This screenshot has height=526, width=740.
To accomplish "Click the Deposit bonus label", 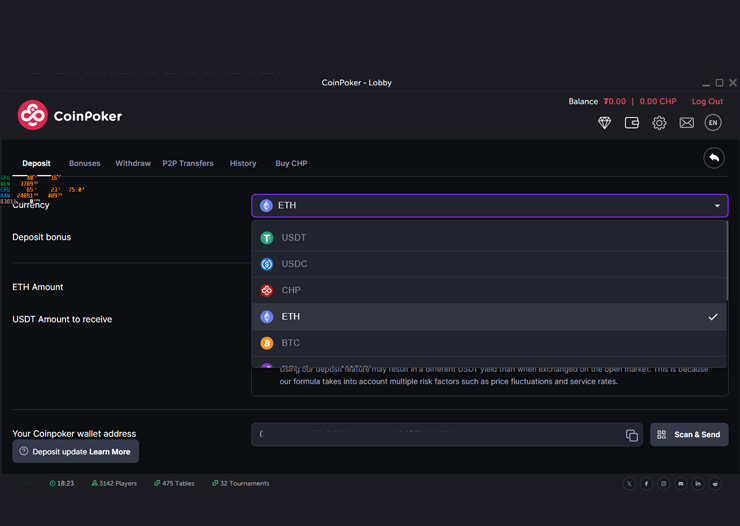I will (42, 237).
